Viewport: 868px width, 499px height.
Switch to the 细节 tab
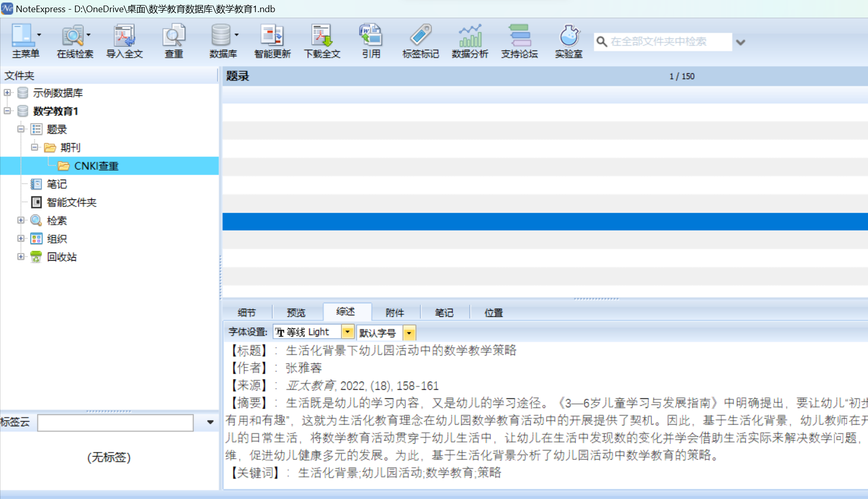point(247,313)
